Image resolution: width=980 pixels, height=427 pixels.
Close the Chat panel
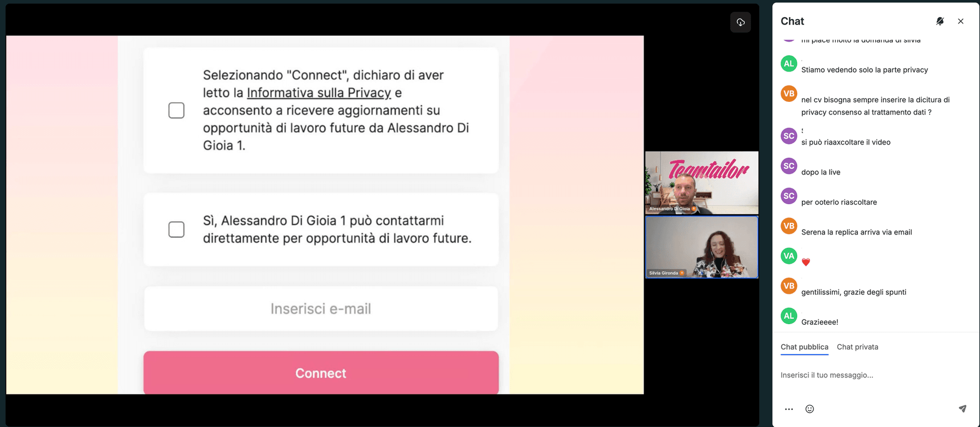[960, 21]
